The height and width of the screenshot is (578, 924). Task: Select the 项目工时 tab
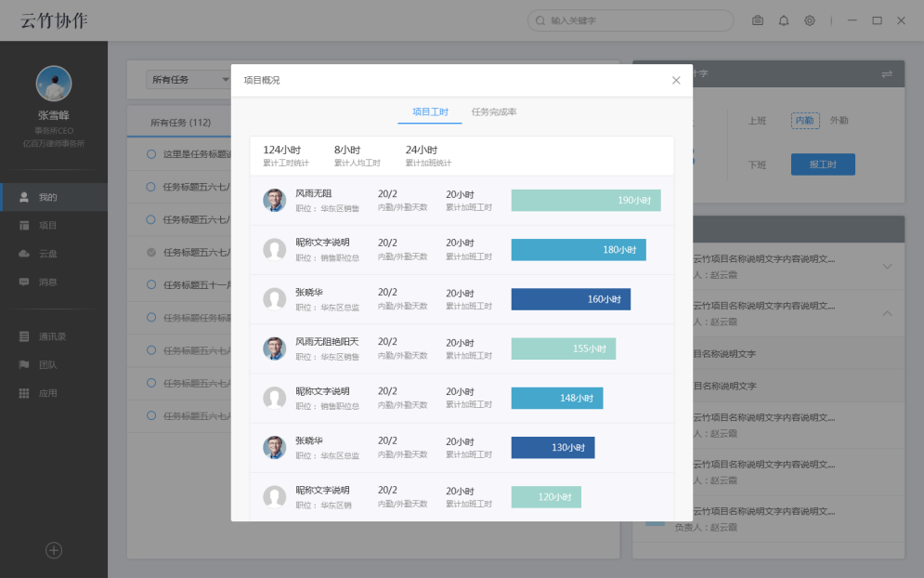430,112
